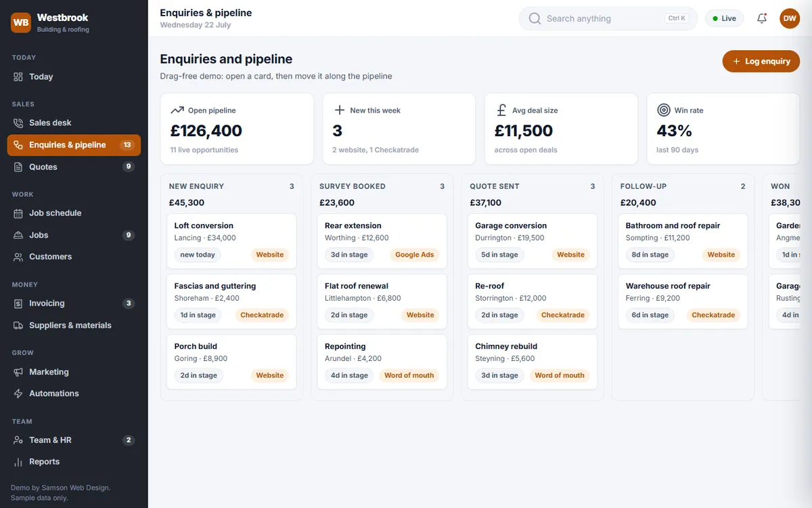Viewport: 812px width, 508px height.
Task: Click the notification bell icon
Action: (x=762, y=18)
